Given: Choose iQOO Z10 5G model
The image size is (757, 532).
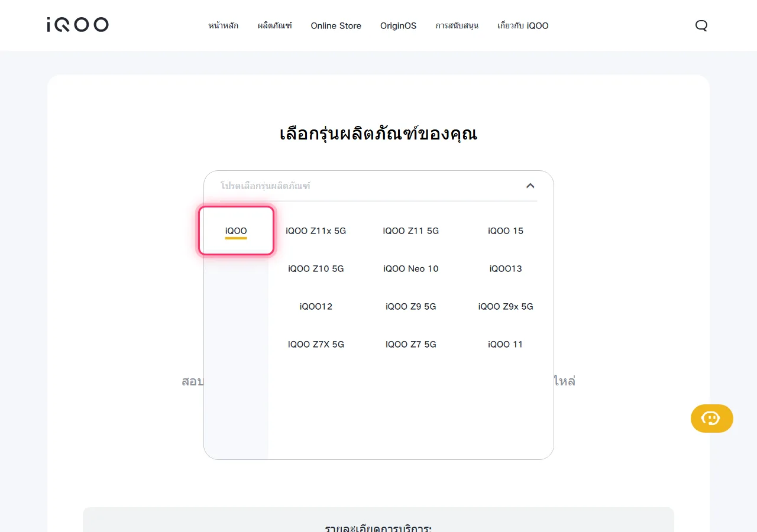Looking at the screenshot, I should click(x=316, y=268).
